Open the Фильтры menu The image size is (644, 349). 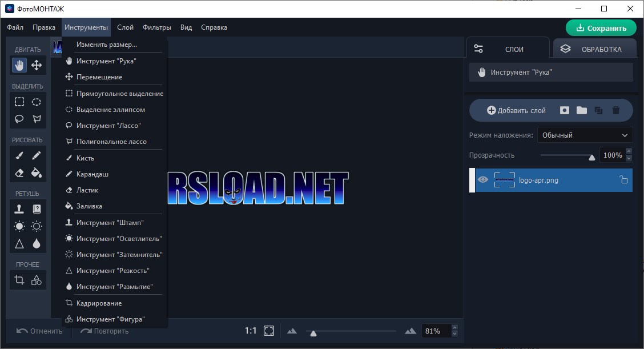(x=157, y=27)
